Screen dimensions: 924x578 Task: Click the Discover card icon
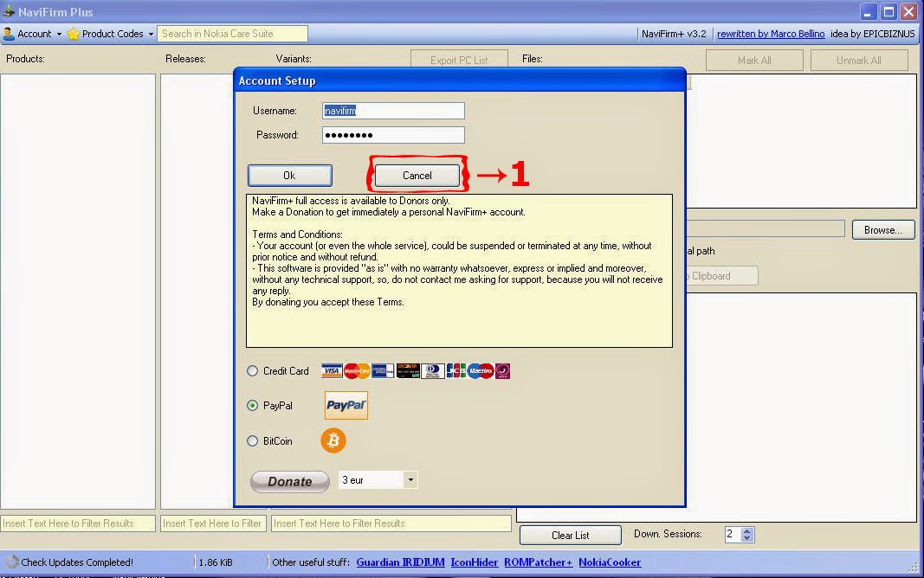pos(408,371)
